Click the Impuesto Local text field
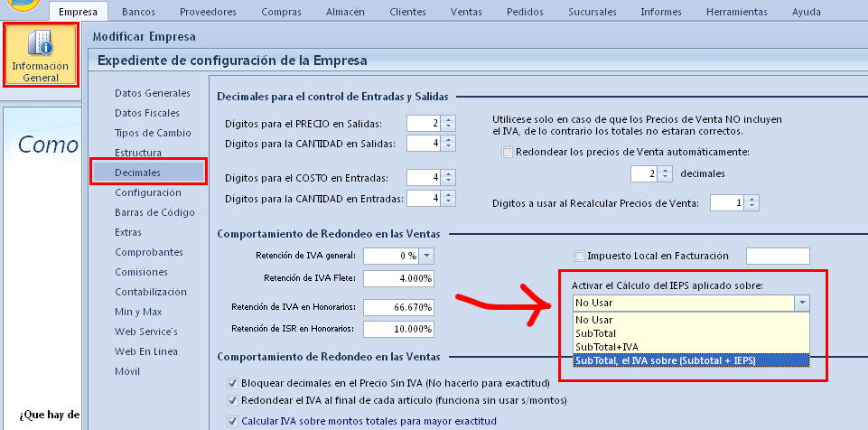The height and width of the screenshot is (430, 868). [778, 257]
